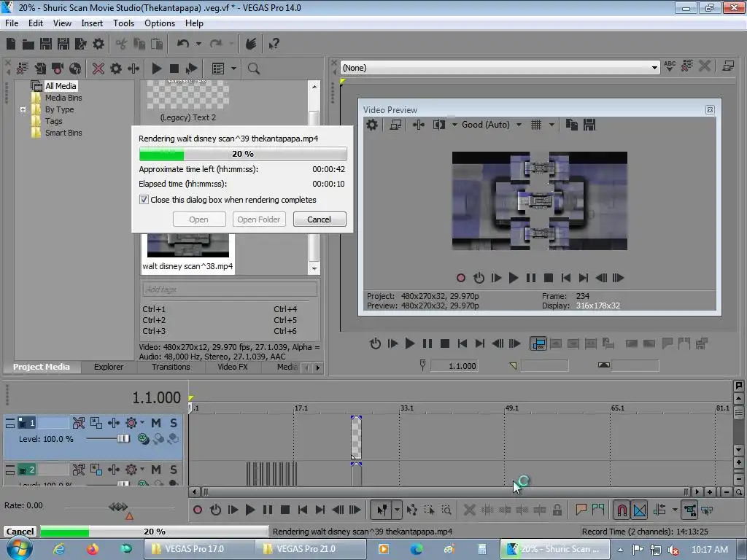Save snapshot to file icon in preview
The image size is (747, 560).
coord(589,125)
